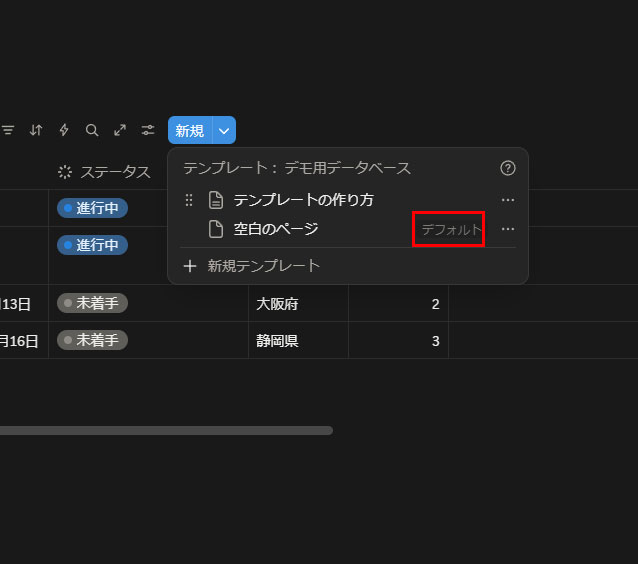
Task: Open sort options with arrows icon
Action: coord(36,130)
